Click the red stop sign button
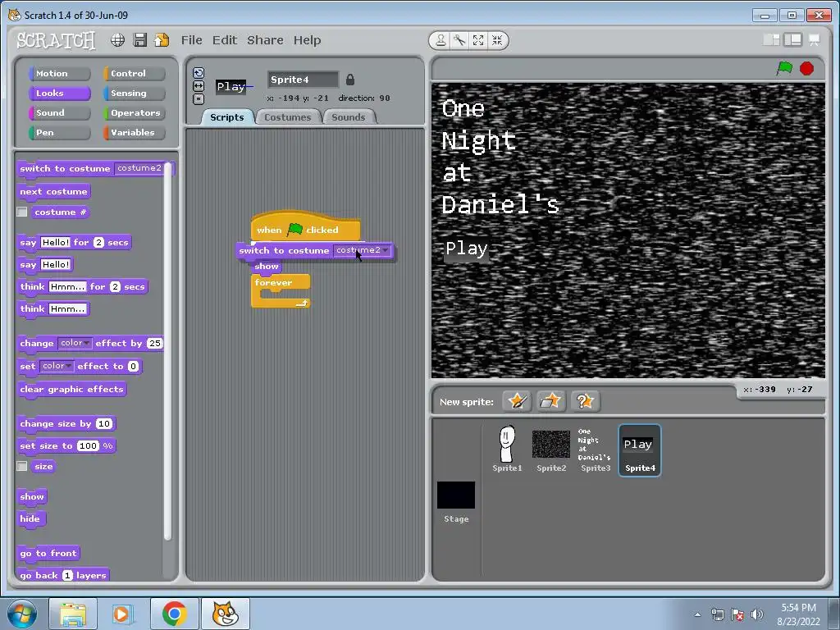This screenshot has height=630, width=840. (x=806, y=69)
